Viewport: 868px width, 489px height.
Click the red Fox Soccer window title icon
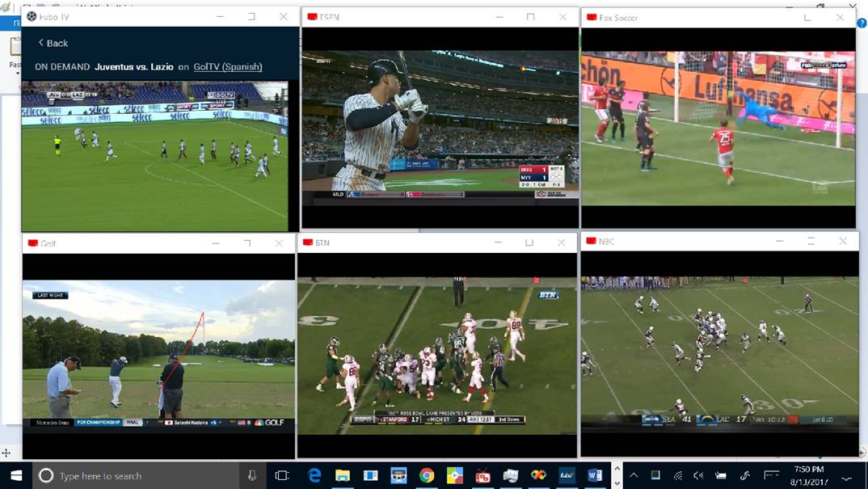[592, 17]
